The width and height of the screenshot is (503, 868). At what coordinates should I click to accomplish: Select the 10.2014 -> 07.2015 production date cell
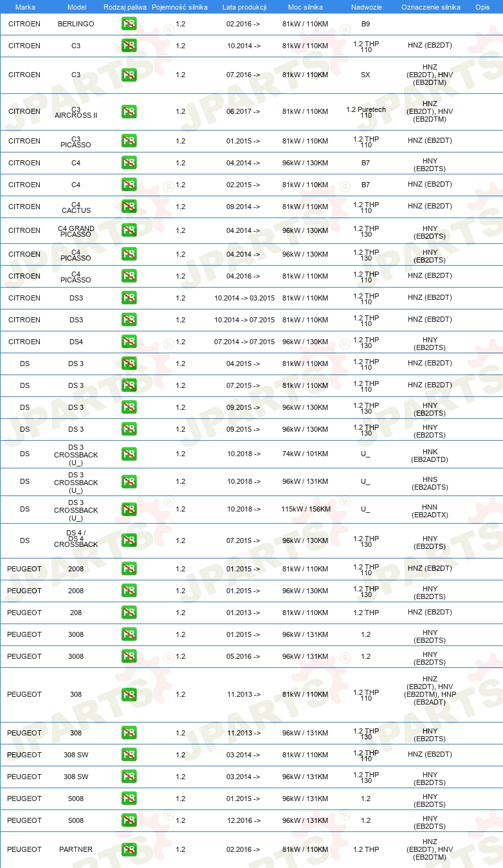pyautogui.click(x=244, y=320)
